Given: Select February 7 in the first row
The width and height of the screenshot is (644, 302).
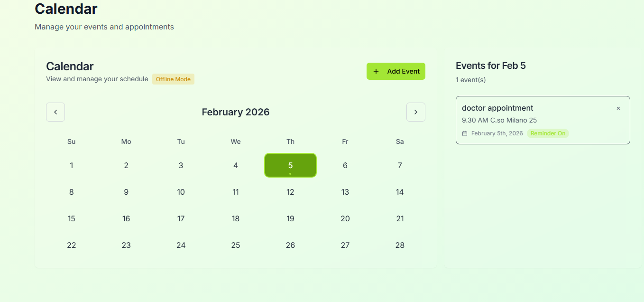Looking at the screenshot, I should point(400,165).
